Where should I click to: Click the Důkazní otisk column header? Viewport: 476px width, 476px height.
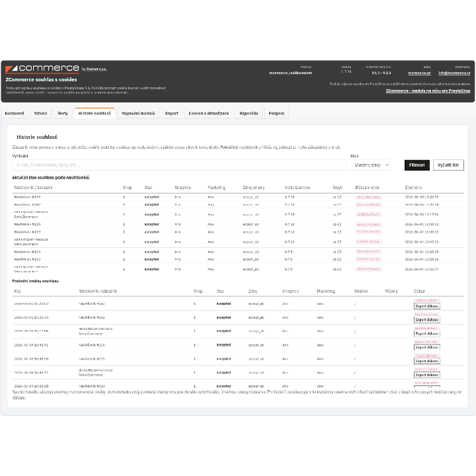pos(368,188)
